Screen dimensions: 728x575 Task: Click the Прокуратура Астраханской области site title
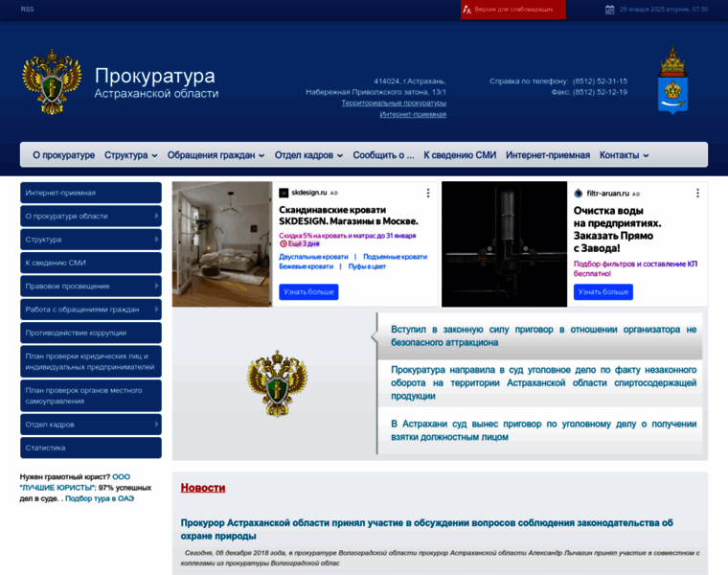pyautogui.click(x=156, y=82)
